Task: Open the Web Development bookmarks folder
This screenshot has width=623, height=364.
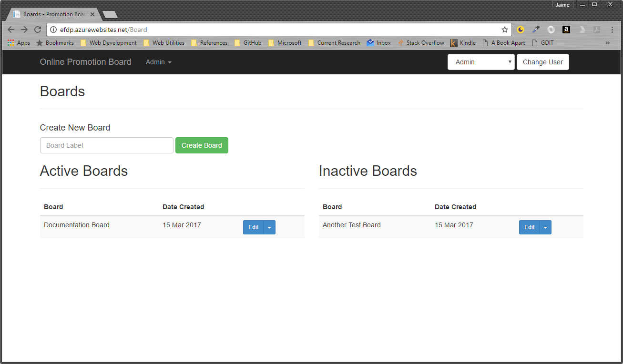Action: tap(109, 43)
